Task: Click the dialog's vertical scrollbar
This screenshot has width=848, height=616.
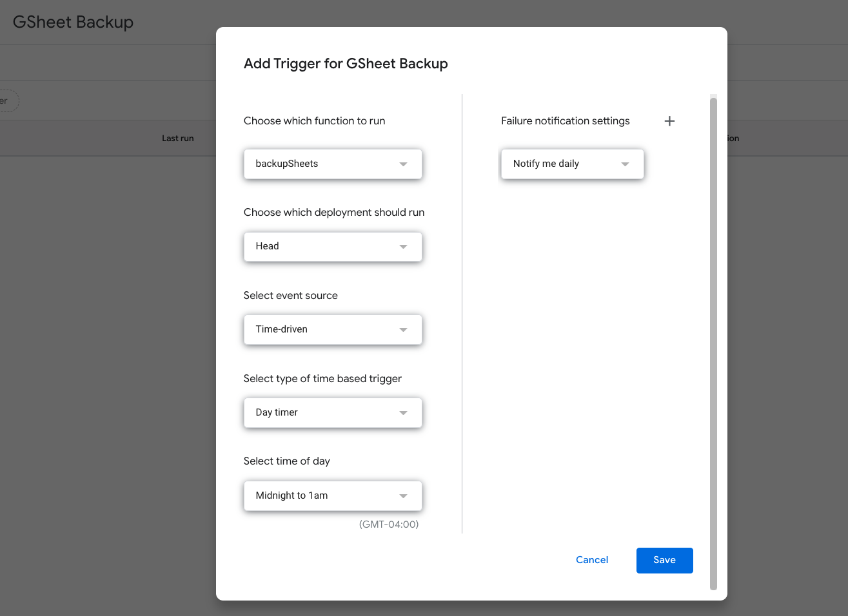Action: point(713,342)
